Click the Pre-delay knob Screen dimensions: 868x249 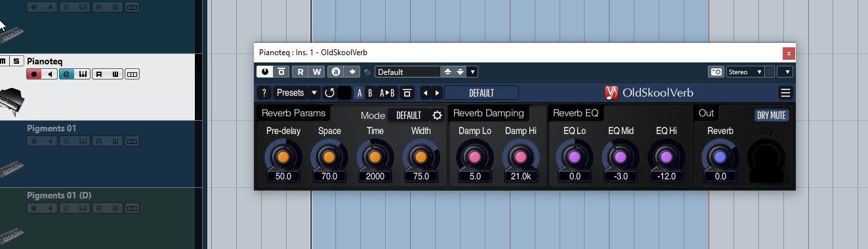click(283, 157)
